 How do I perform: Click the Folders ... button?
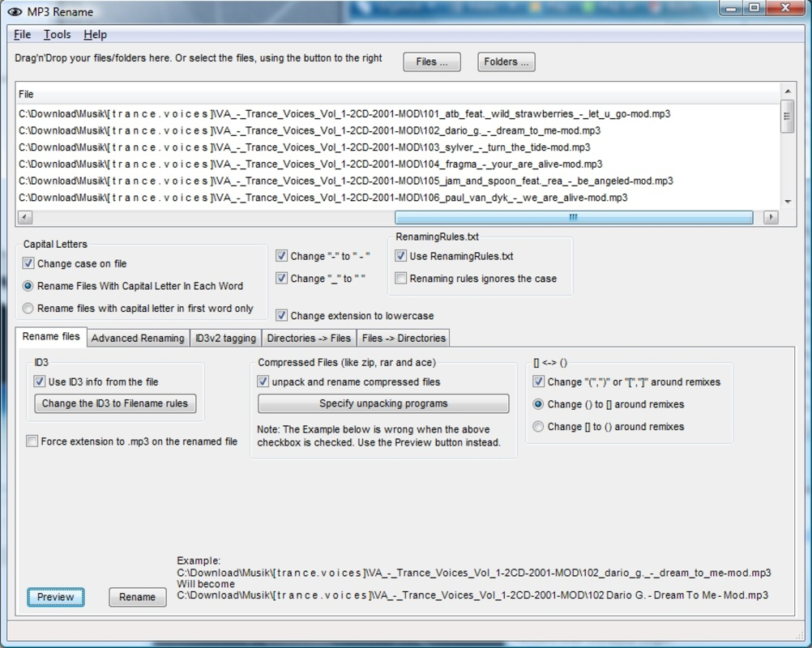(506, 62)
